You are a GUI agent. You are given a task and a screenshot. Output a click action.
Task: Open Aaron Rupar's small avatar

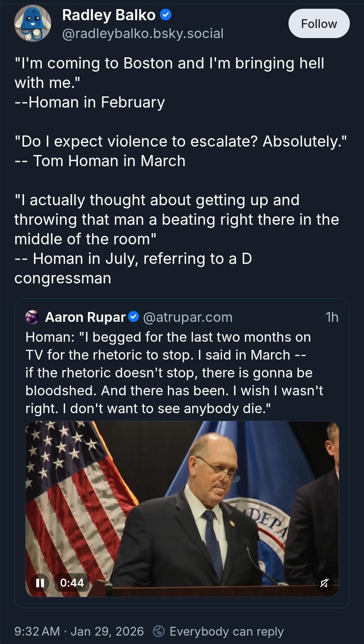pyautogui.click(x=32, y=317)
